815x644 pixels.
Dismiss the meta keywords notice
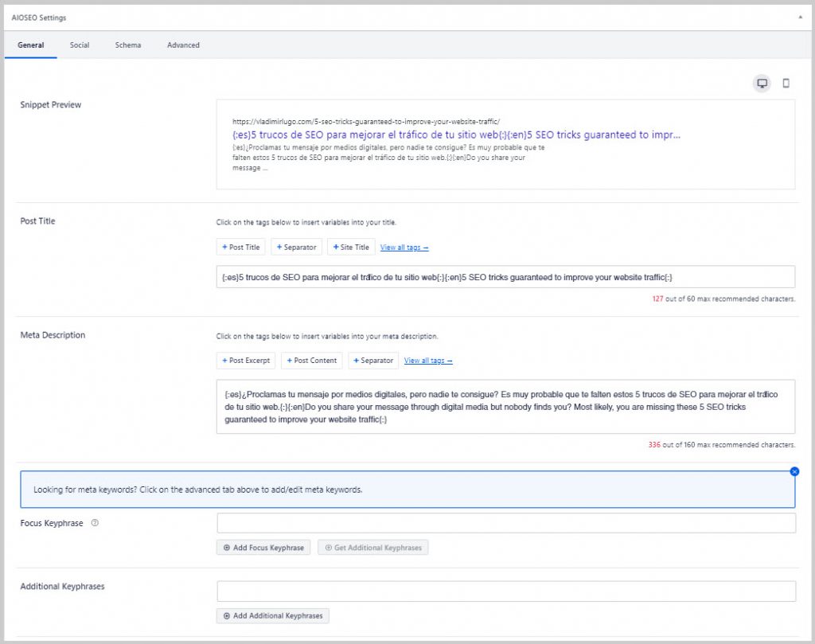(794, 471)
